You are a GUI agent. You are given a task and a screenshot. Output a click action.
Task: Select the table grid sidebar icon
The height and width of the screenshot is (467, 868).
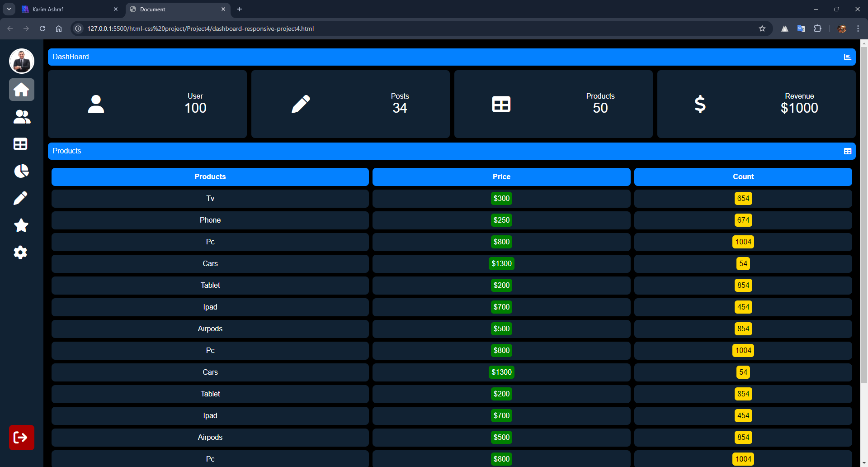[x=20, y=144]
